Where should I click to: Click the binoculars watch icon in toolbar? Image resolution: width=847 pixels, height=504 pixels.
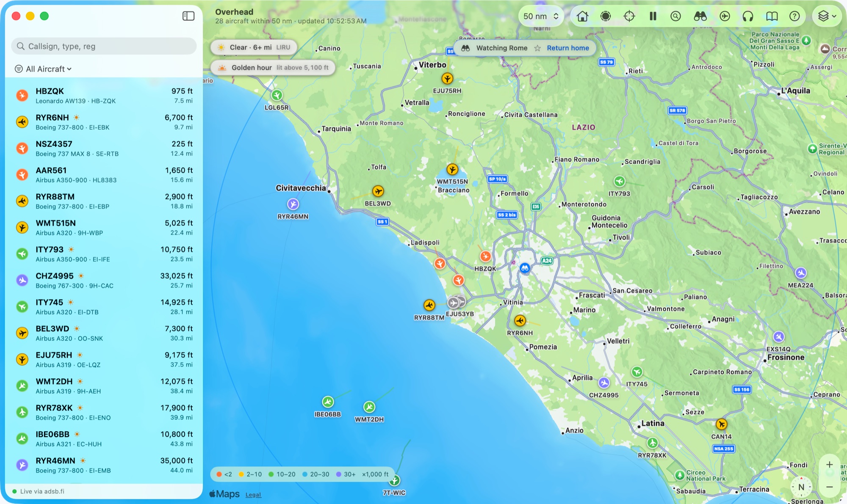[x=700, y=16]
